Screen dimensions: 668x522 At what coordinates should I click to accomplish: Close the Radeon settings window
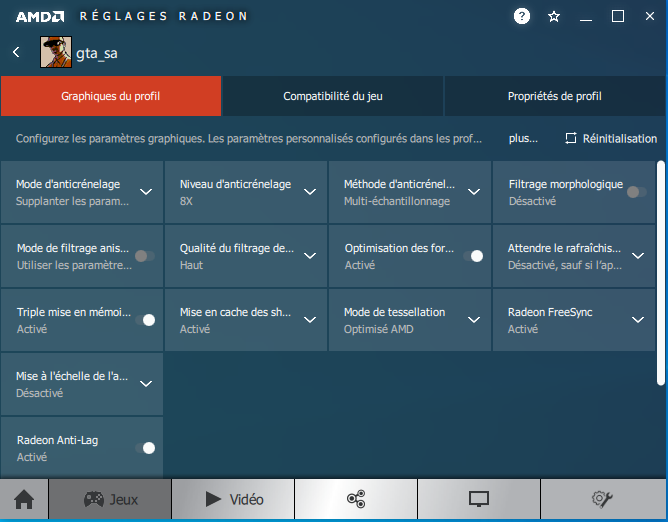(650, 16)
